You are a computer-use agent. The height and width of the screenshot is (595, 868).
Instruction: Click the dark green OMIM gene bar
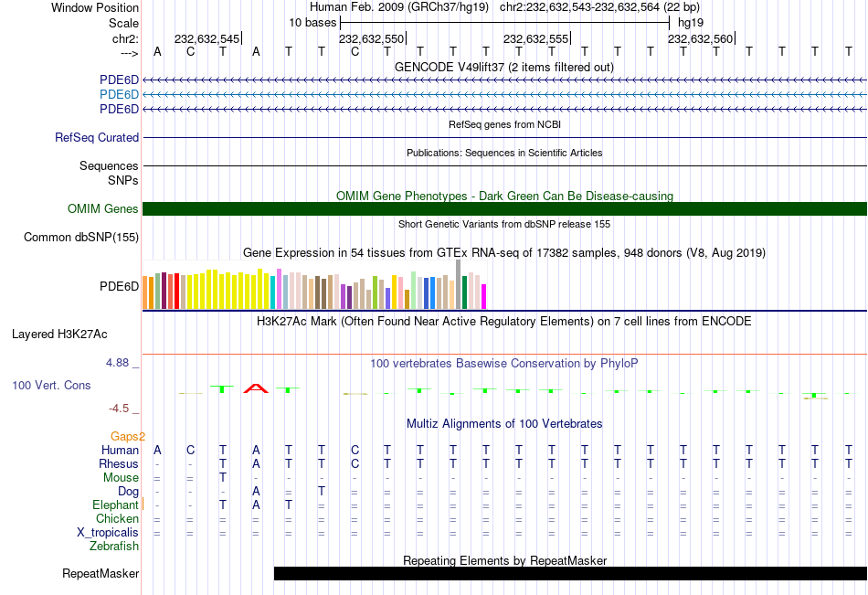(504, 209)
